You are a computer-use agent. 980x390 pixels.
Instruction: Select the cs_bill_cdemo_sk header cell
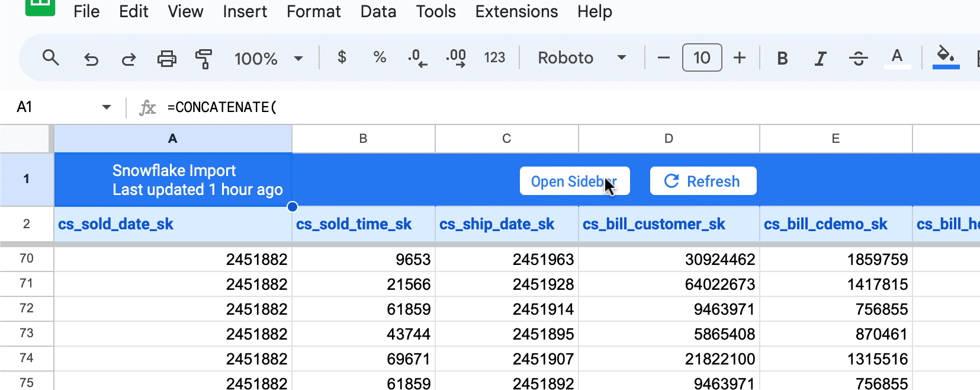836,224
